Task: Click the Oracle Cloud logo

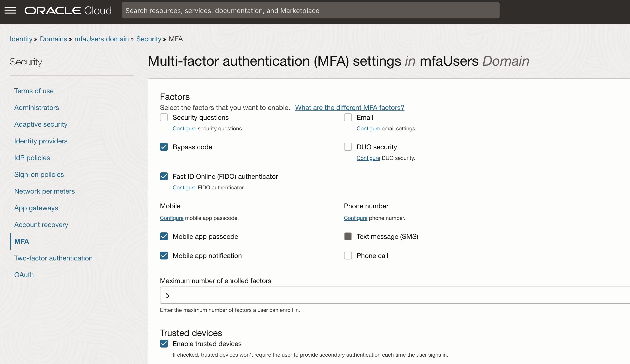Action: pos(68,11)
